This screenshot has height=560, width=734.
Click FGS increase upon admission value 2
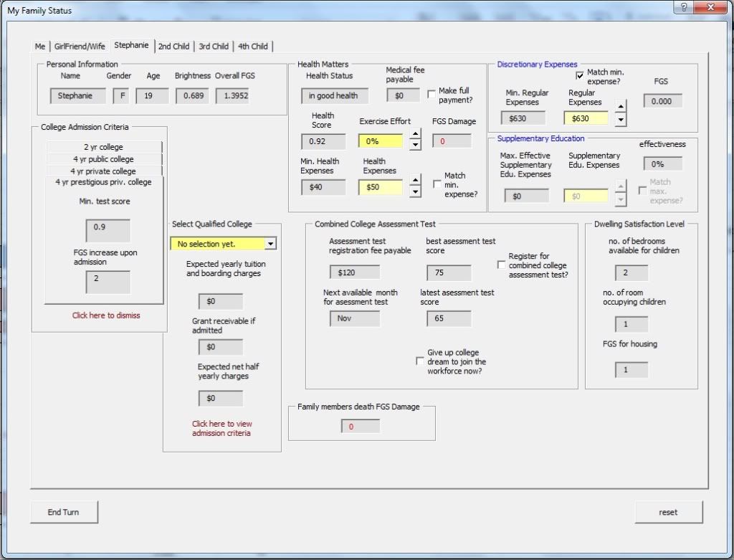108,282
